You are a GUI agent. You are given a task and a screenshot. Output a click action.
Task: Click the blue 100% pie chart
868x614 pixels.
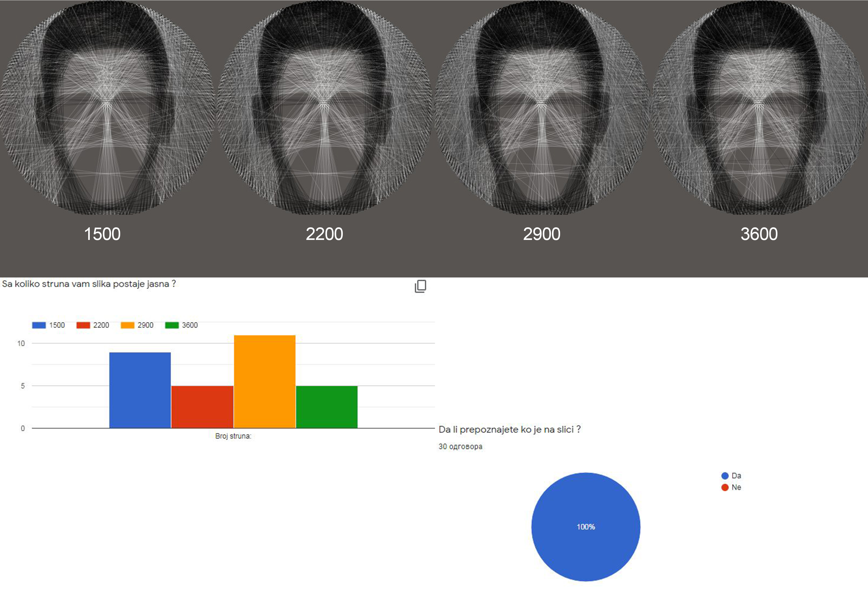pos(586,527)
